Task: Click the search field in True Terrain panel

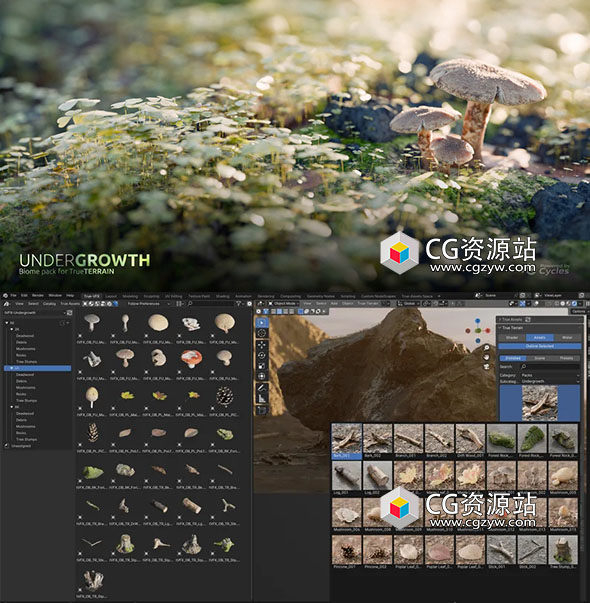Action: click(550, 366)
